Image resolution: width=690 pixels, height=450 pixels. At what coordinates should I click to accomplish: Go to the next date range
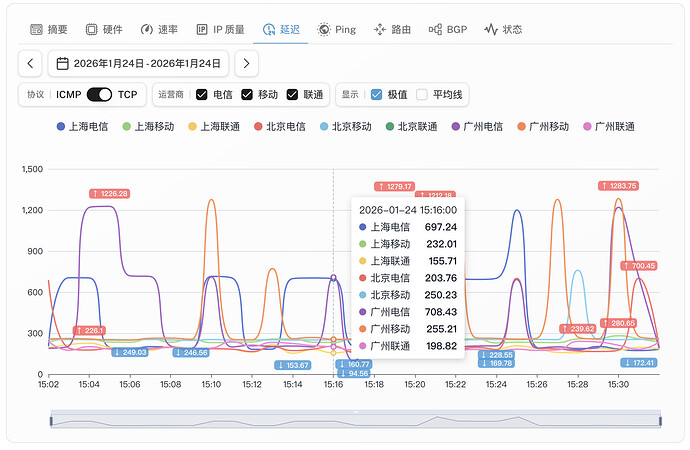[246, 63]
